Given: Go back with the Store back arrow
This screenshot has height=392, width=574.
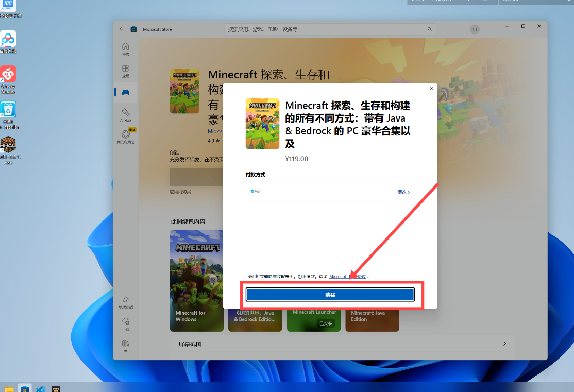Looking at the screenshot, I should point(122,29).
